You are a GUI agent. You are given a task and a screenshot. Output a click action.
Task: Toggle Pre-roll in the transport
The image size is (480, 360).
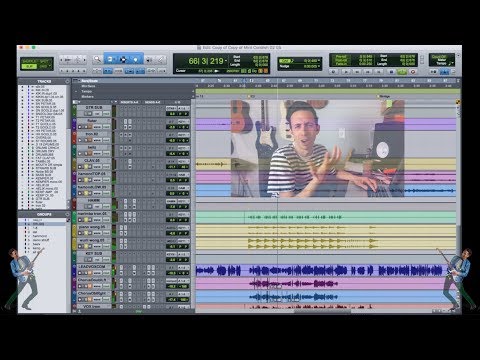341,57
